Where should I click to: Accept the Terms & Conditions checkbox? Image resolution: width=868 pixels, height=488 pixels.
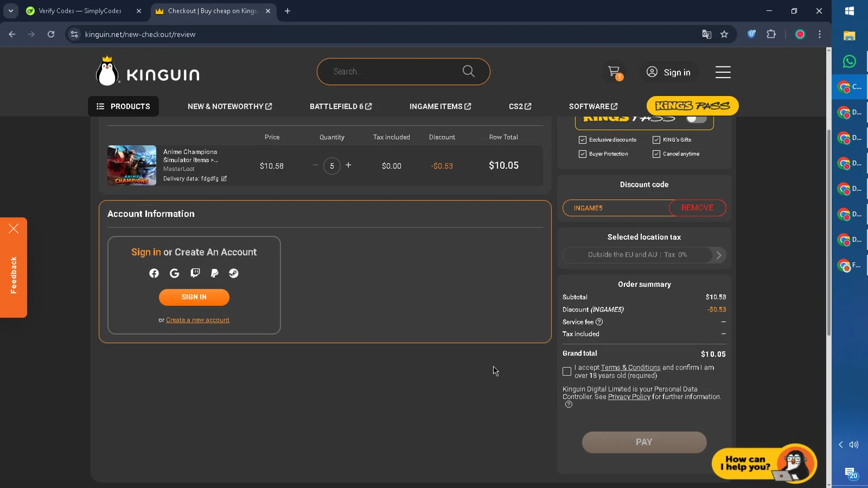click(x=567, y=371)
